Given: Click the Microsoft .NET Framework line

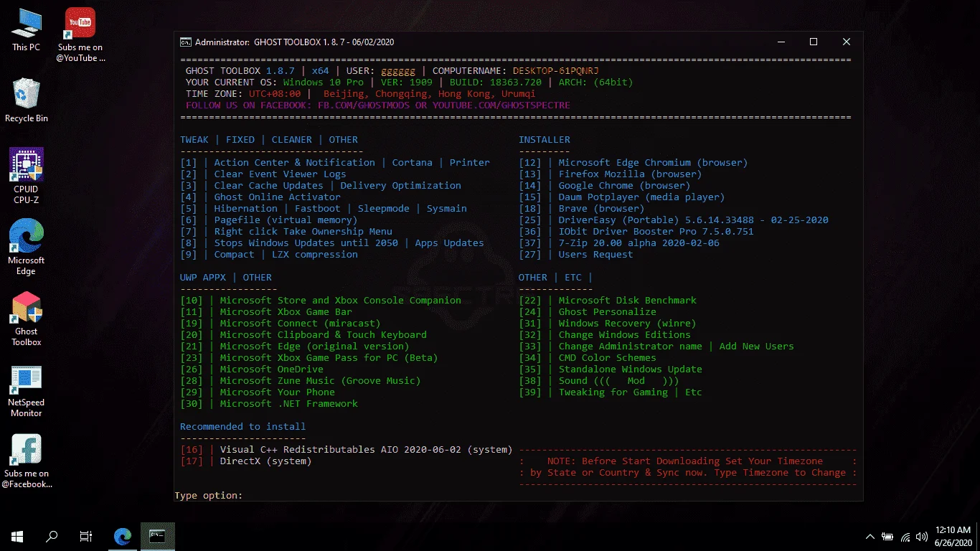Looking at the screenshot, I should coord(269,404).
